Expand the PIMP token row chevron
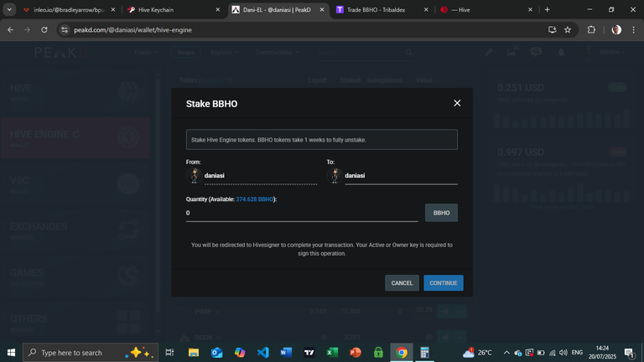 (217, 312)
